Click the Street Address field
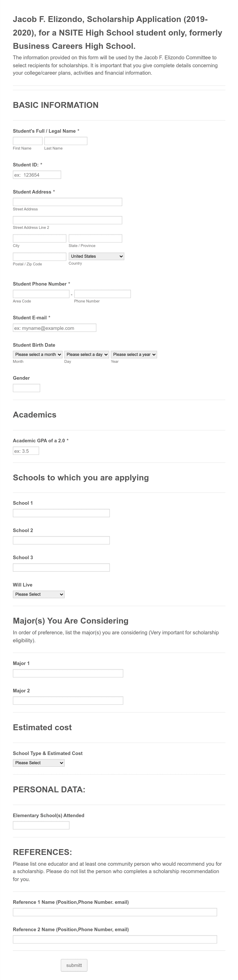 pos(67,202)
